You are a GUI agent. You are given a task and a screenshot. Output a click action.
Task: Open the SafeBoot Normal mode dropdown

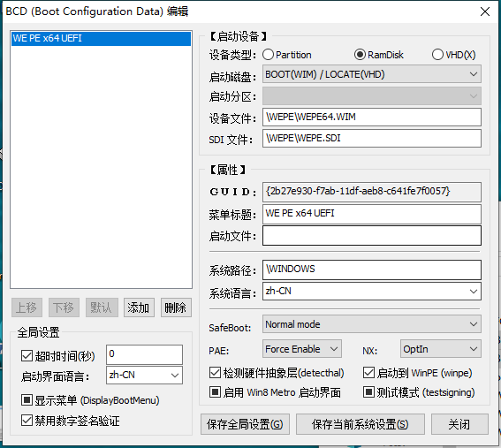click(x=372, y=324)
